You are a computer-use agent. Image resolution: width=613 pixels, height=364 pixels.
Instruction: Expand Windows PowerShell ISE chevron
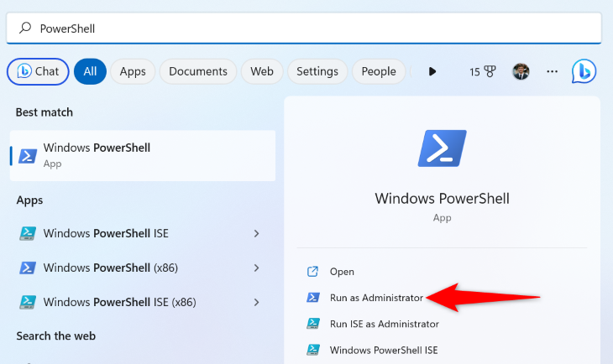click(256, 233)
